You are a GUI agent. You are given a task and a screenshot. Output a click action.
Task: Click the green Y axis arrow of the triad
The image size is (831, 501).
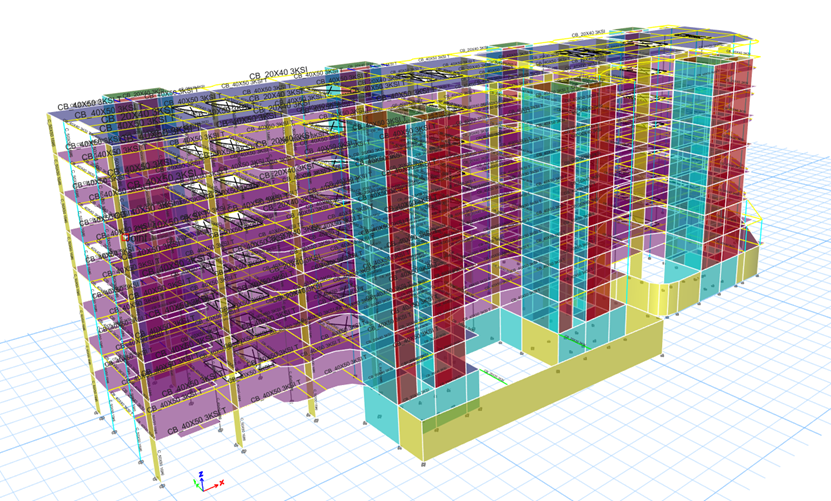pos(199,488)
